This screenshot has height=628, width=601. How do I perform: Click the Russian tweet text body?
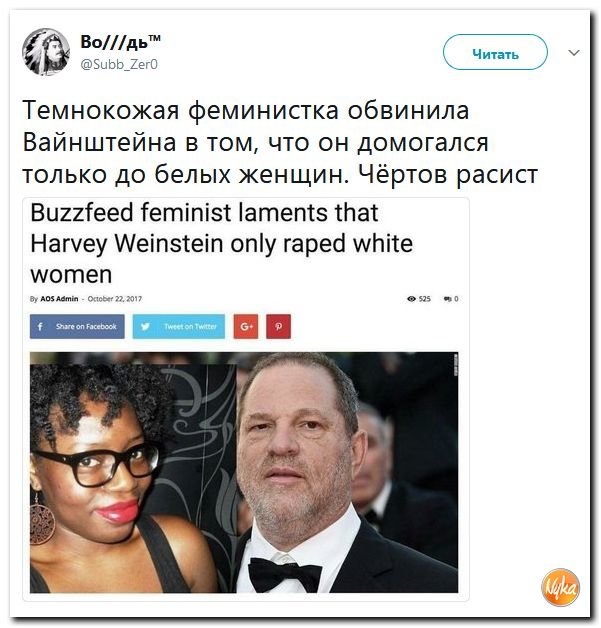[280, 142]
